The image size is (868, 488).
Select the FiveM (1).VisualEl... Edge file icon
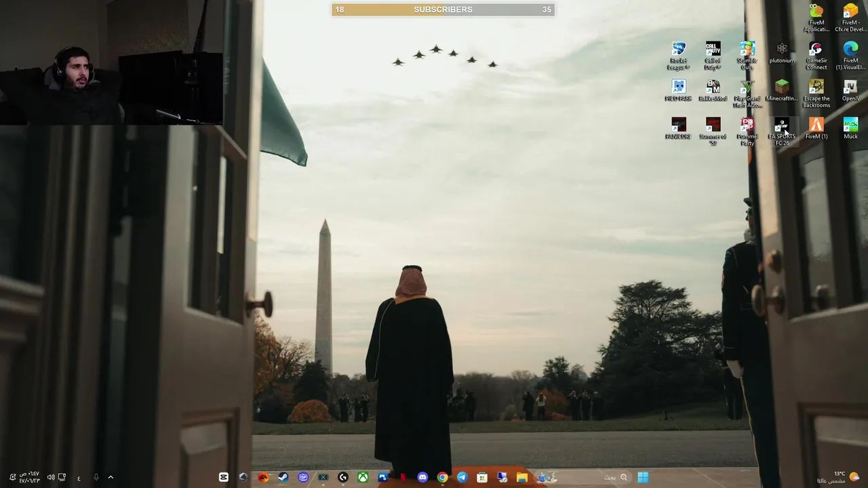pyautogui.click(x=850, y=56)
